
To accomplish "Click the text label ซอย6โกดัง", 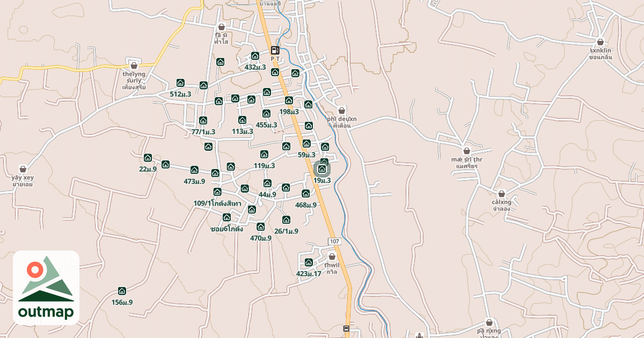I will 227,229.
